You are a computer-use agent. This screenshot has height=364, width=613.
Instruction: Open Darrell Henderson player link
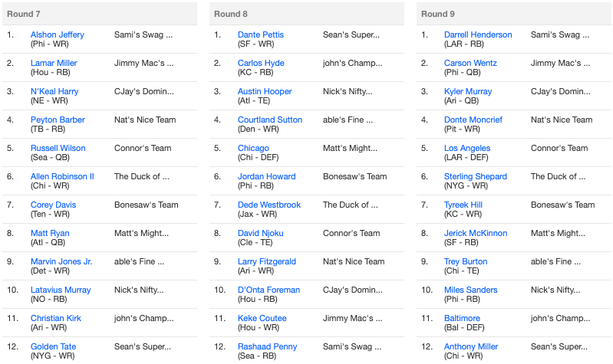pos(478,34)
